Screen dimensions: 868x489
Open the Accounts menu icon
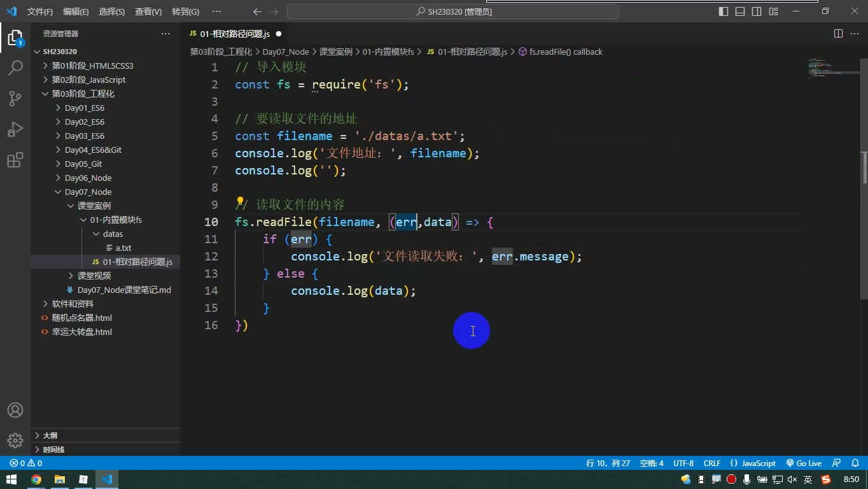tap(15, 410)
